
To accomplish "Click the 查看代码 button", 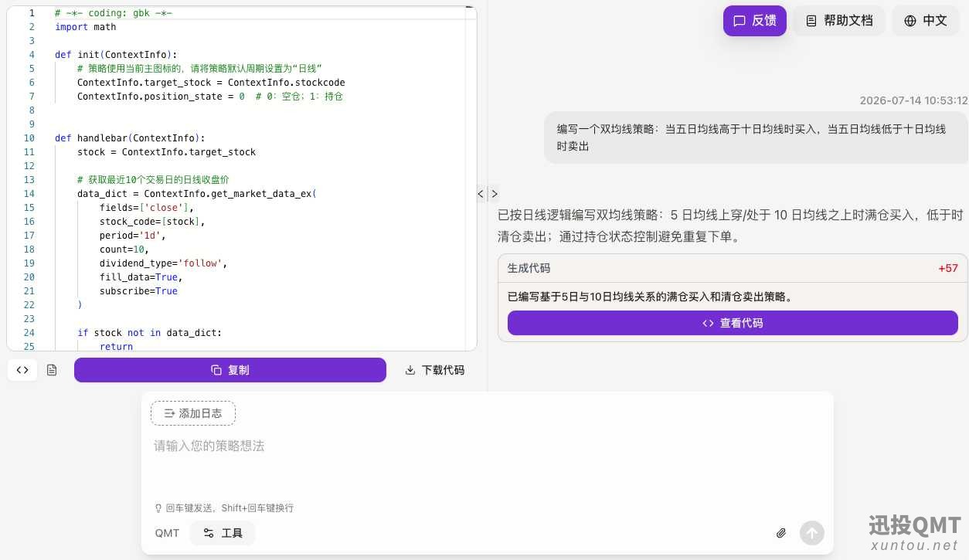I will 733,323.
